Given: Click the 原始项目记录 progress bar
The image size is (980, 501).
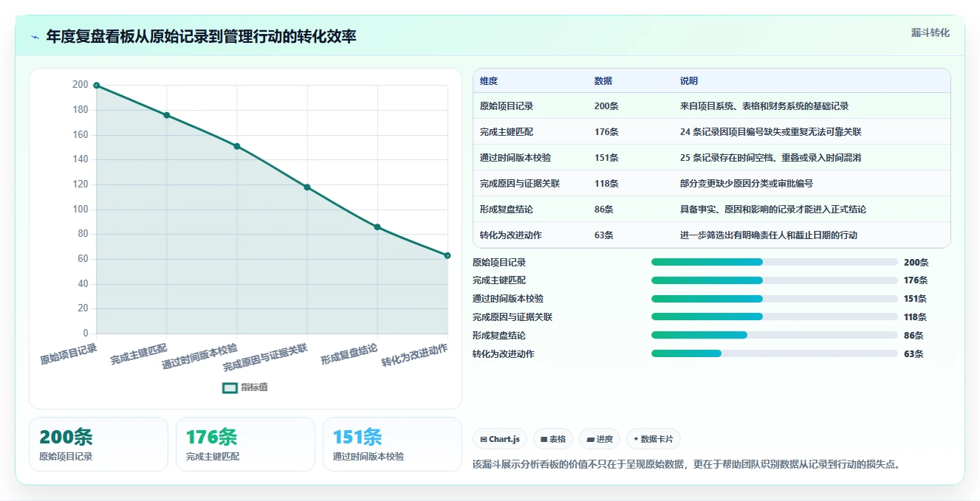Looking at the screenshot, I should tap(775, 262).
